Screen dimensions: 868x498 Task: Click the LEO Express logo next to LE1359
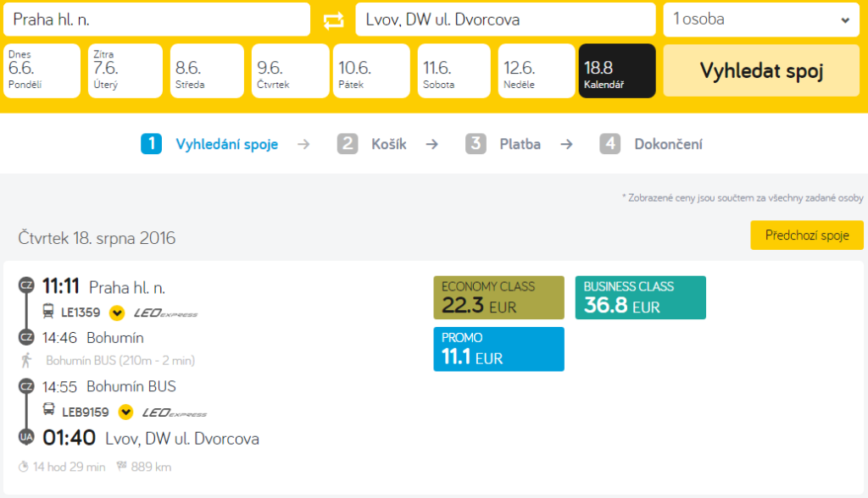click(165, 313)
